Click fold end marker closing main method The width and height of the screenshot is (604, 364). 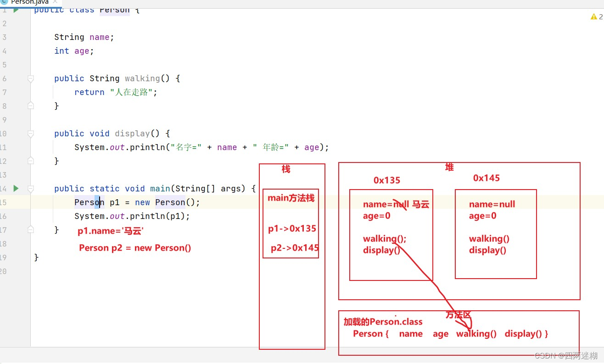point(31,230)
